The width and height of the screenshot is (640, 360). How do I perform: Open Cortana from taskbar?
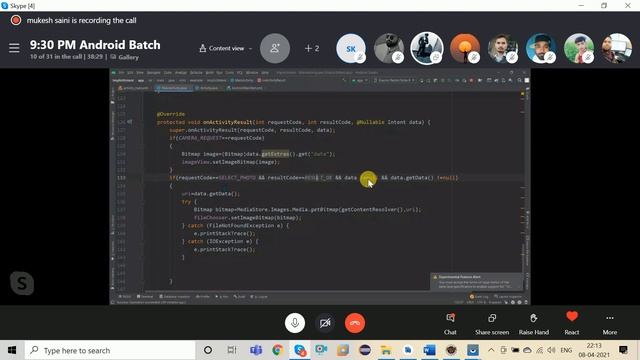pos(208,350)
